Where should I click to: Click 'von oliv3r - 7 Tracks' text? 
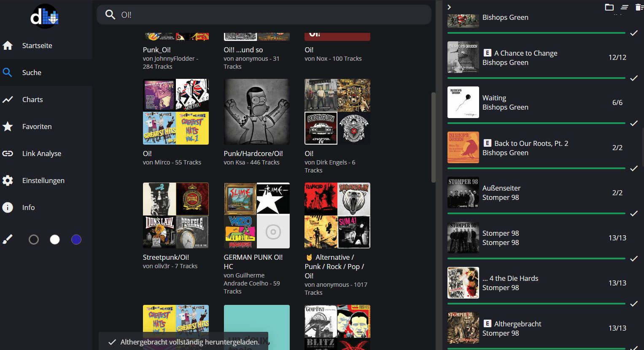(170, 266)
